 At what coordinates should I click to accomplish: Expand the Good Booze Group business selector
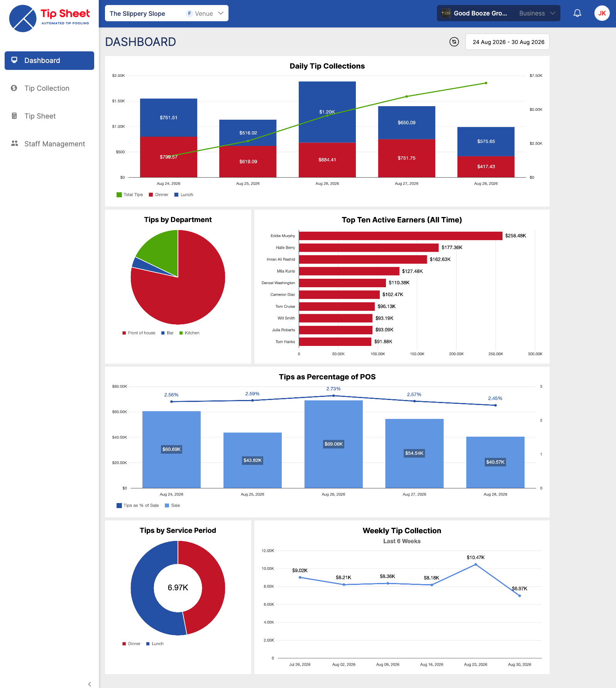tap(499, 13)
